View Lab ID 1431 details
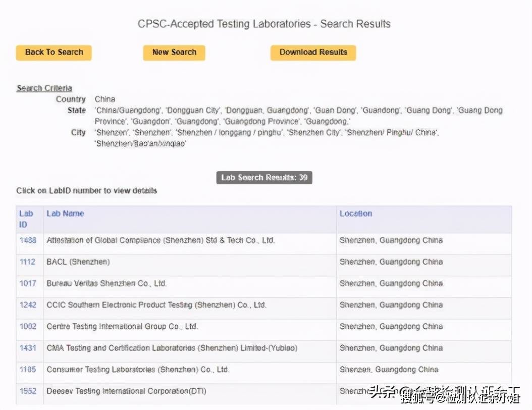Viewport: 532px width, 410px height. point(28,348)
